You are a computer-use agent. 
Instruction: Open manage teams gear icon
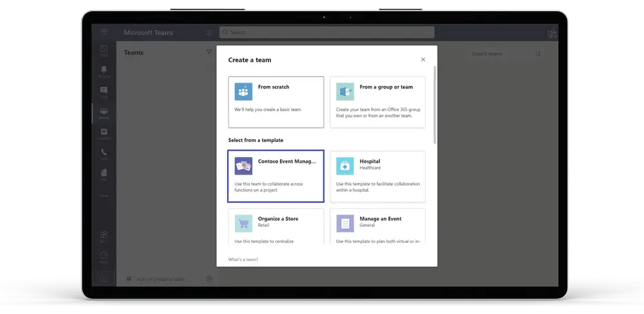pos(209,278)
